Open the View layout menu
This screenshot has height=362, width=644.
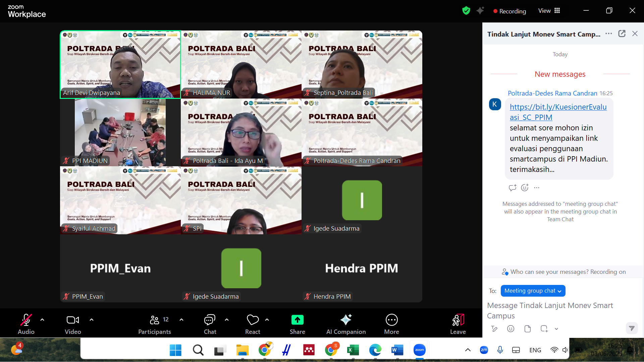pos(549,11)
